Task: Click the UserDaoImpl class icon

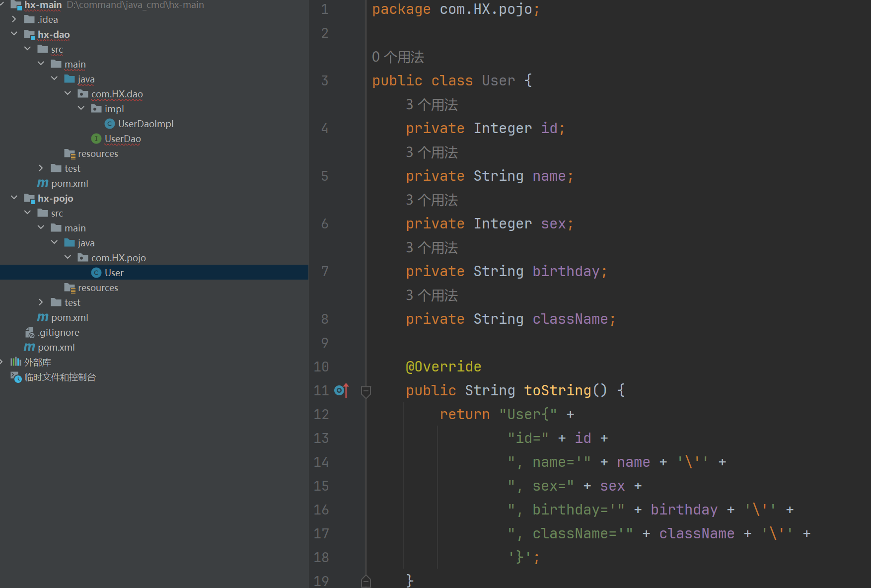Action: [x=110, y=124]
